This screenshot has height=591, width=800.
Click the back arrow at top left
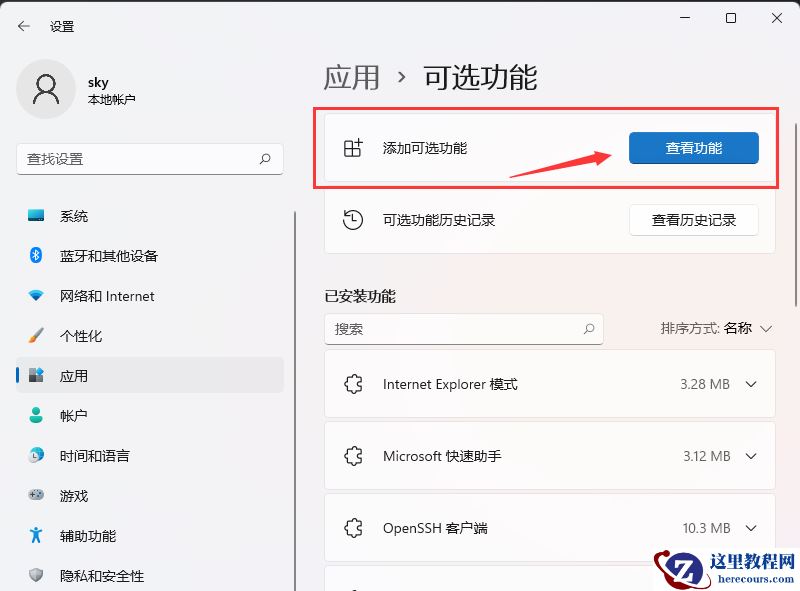22,26
